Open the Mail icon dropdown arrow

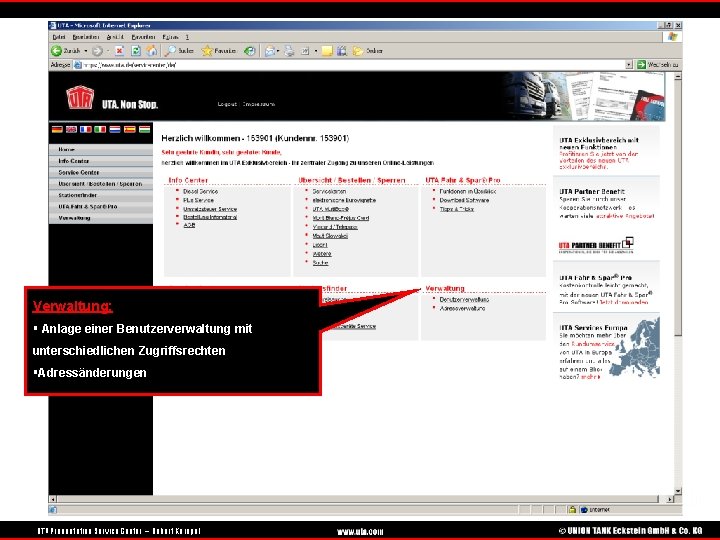278,51
